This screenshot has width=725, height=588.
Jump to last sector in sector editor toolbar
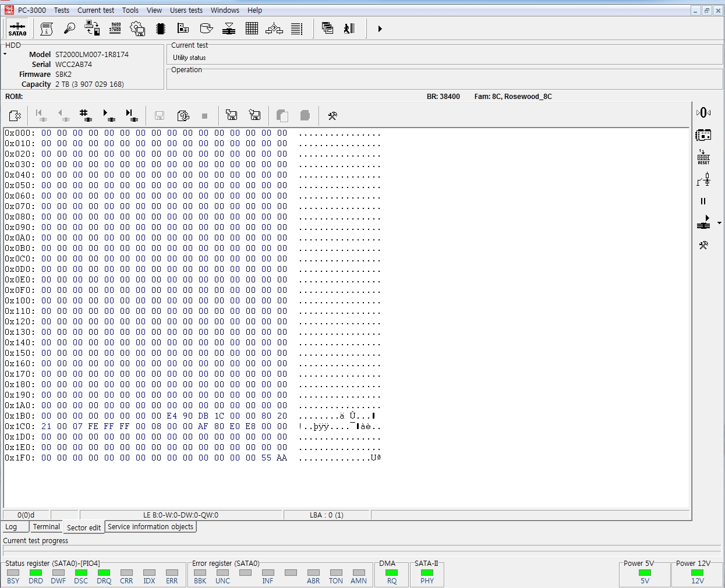point(132,115)
